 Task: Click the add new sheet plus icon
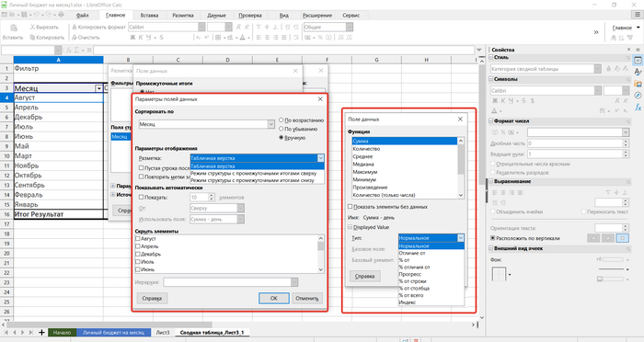pos(41,332)
